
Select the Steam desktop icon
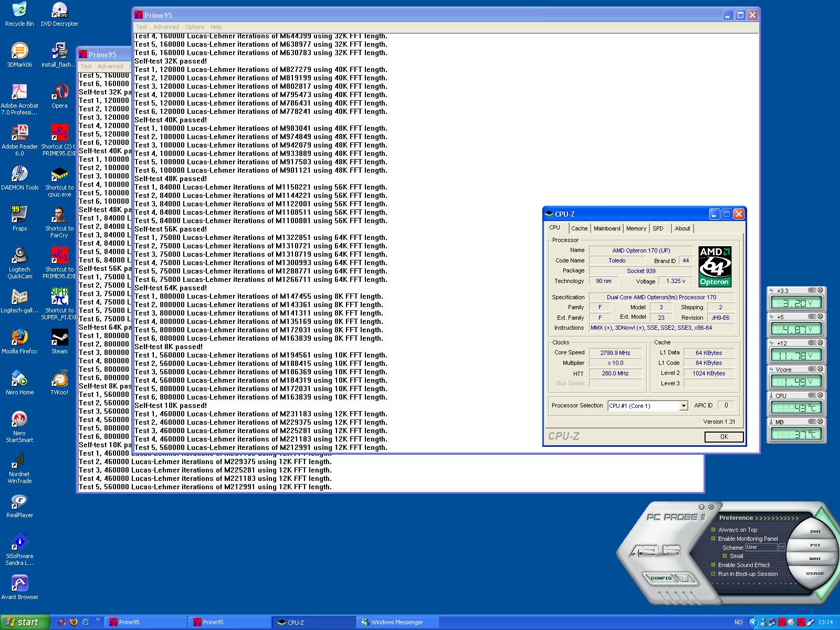coord(59,342)
